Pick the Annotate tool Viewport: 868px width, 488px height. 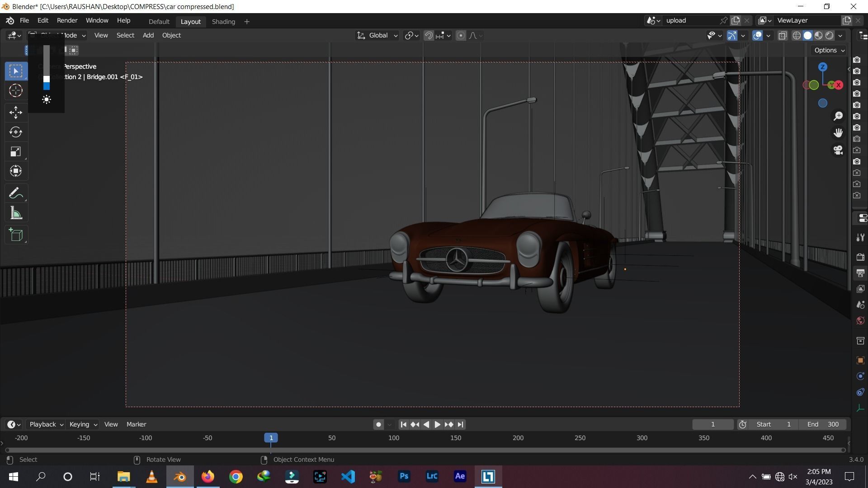(x=16, y=192)
